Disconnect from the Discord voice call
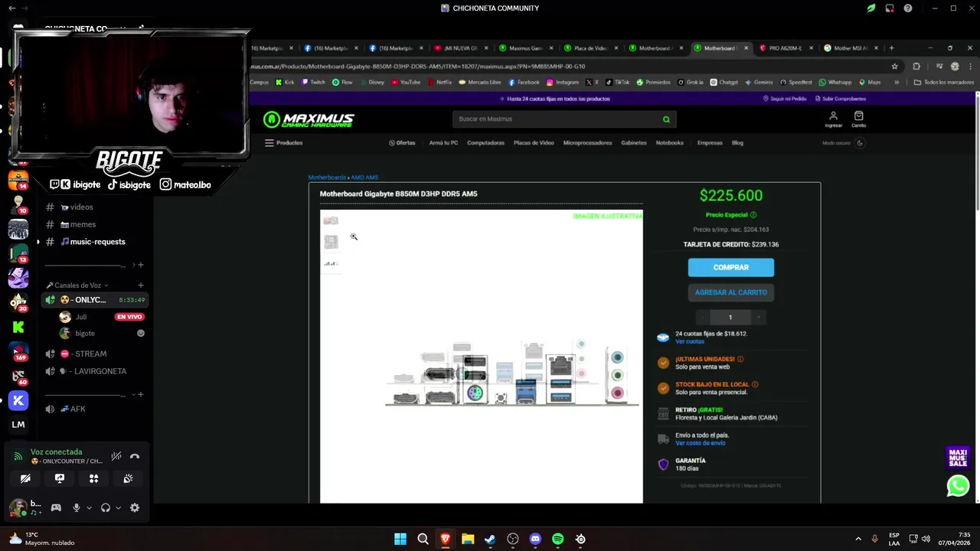 coord(135,456)
